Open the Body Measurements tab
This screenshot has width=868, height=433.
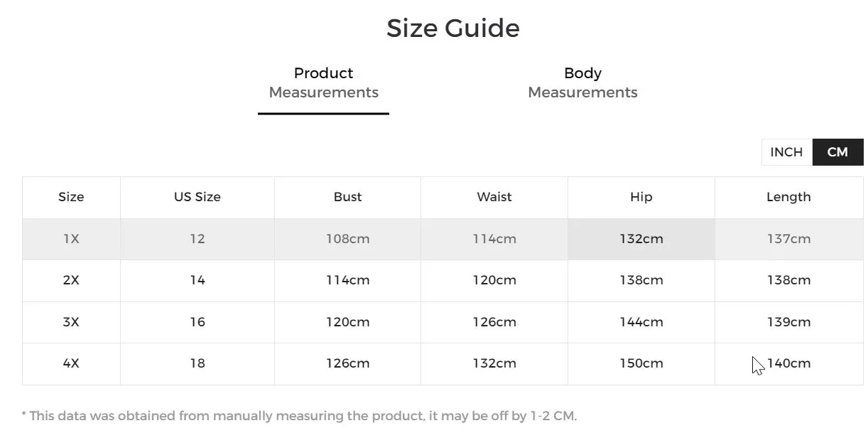(582, 82)
